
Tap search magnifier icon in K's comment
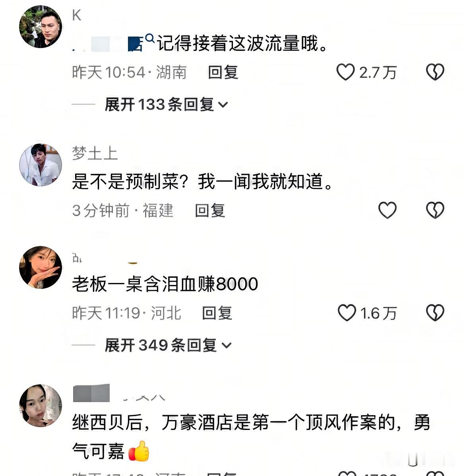(x=149, y=38)
